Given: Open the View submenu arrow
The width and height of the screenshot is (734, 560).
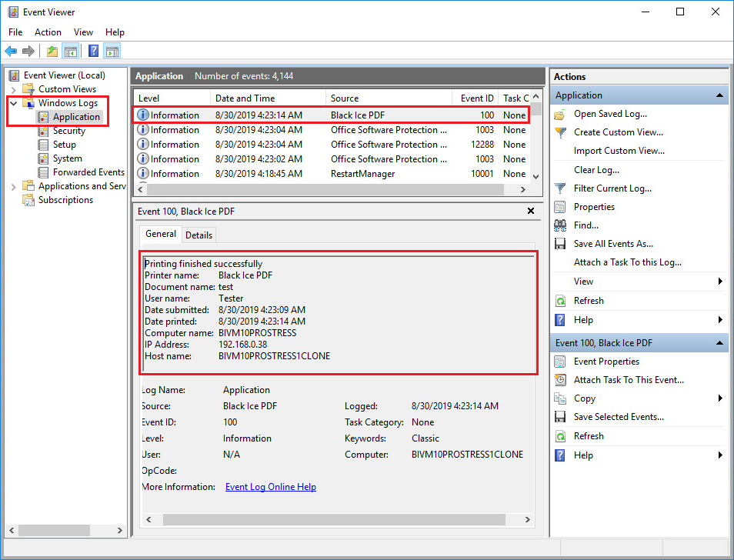Looking at the screenshot, I should click(x=720, y=282).
